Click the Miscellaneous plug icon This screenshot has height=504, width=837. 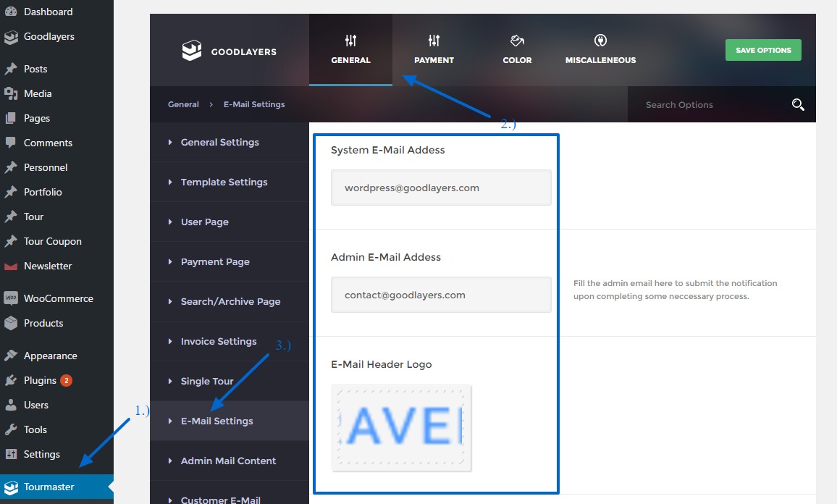point(600,41)
